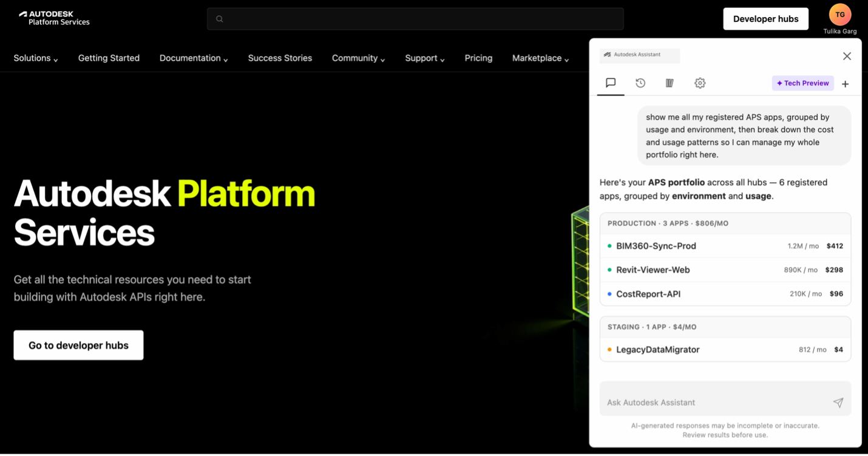Click Go to developer hubs button

(78, 345)
